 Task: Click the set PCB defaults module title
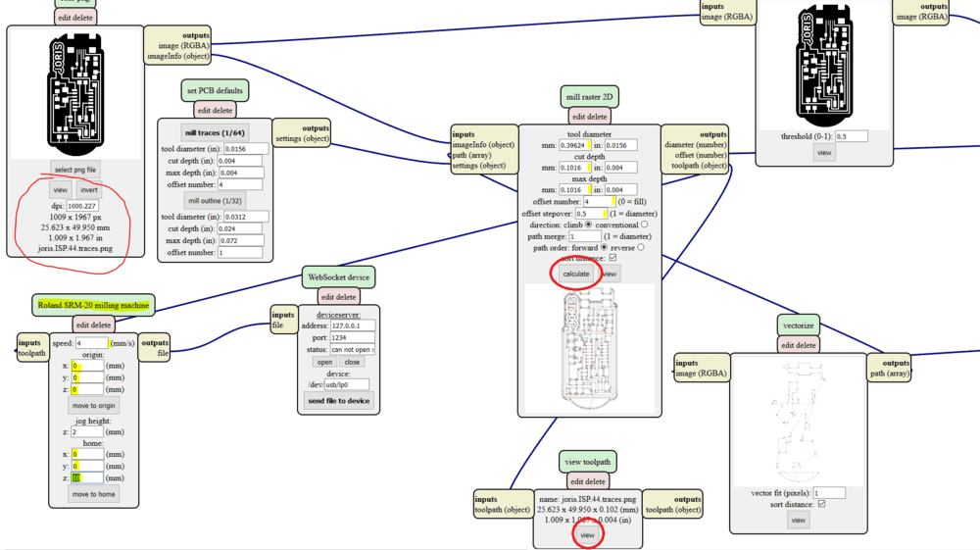coord(215,90)
